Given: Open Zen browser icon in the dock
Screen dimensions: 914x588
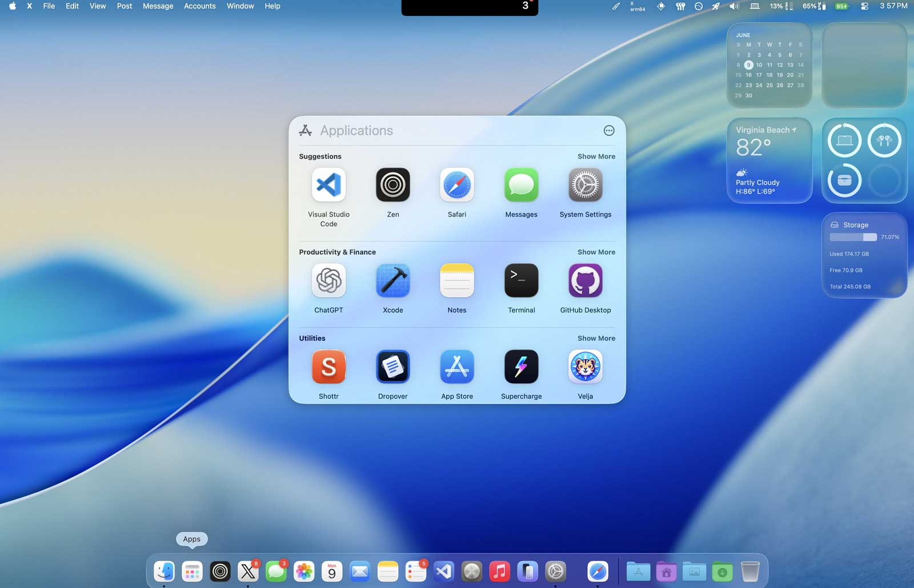Looking at the screenshot, I should (x=220, y=571).
